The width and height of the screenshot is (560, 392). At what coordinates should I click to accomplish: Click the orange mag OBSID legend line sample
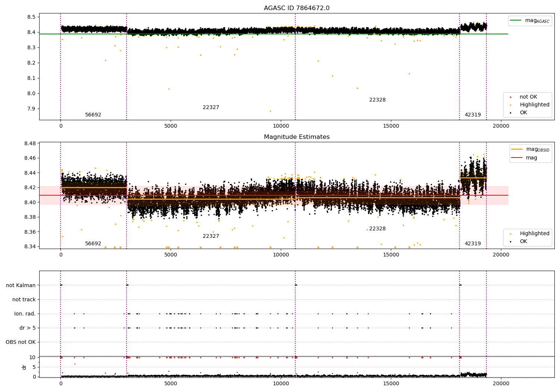click(517, 149)
